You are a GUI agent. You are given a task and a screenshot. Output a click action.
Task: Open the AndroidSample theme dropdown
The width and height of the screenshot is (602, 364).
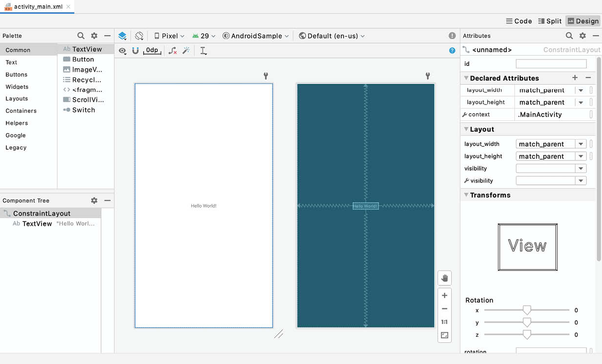point(255,36)
